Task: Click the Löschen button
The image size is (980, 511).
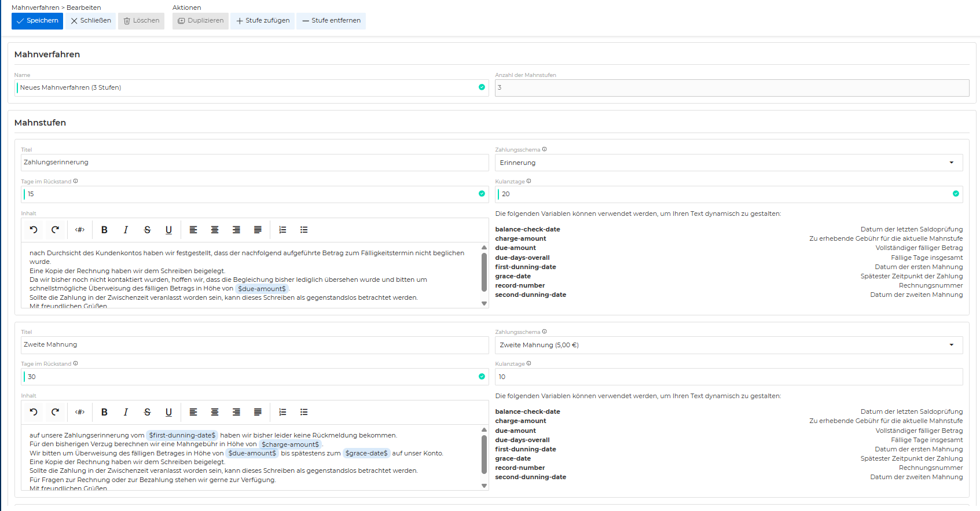Action: point(141,21)
